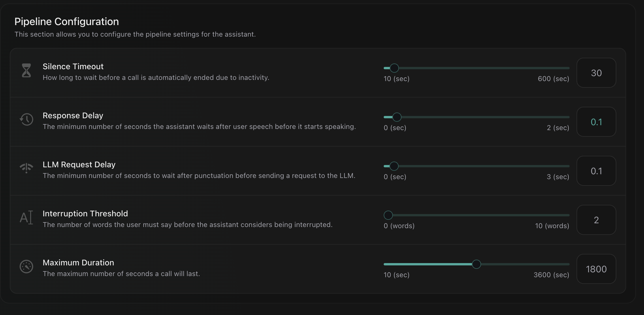The image size is (644, 315).
Task: Click the Maximum Duration field showing 1800
Action: [x=596, y=269]
